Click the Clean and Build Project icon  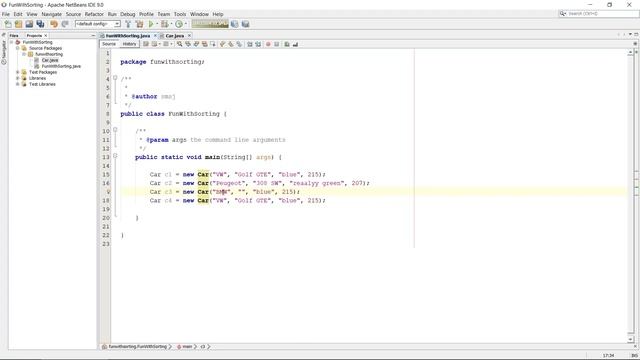click(139, 24)
